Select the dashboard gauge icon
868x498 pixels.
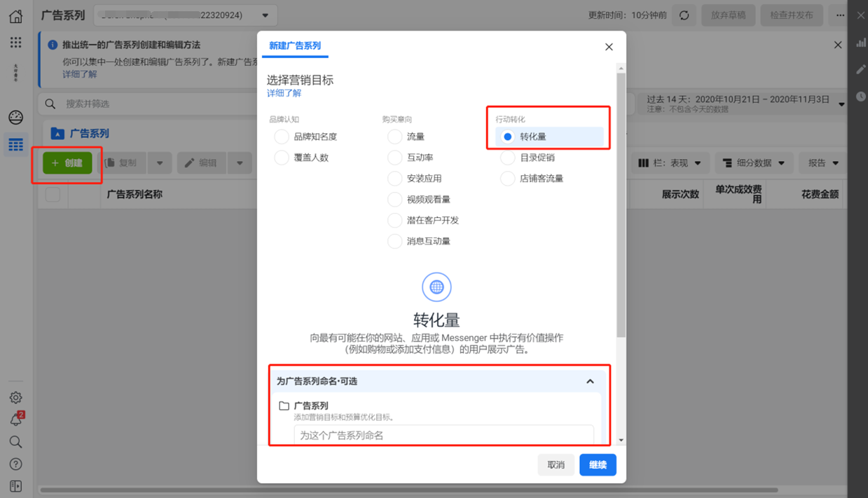coord(15,117)
